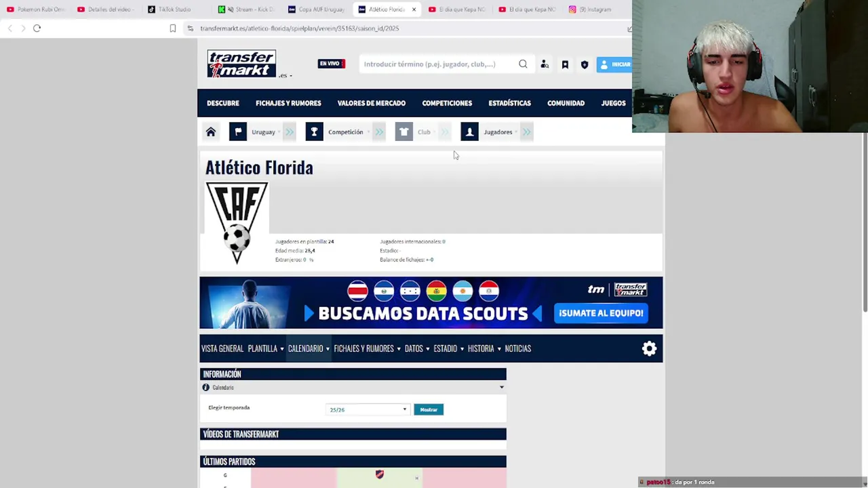This screenshot has height=488, width=868.
Task: Click the webcam overlay of the streamer
Action: [x=750, y=66]
